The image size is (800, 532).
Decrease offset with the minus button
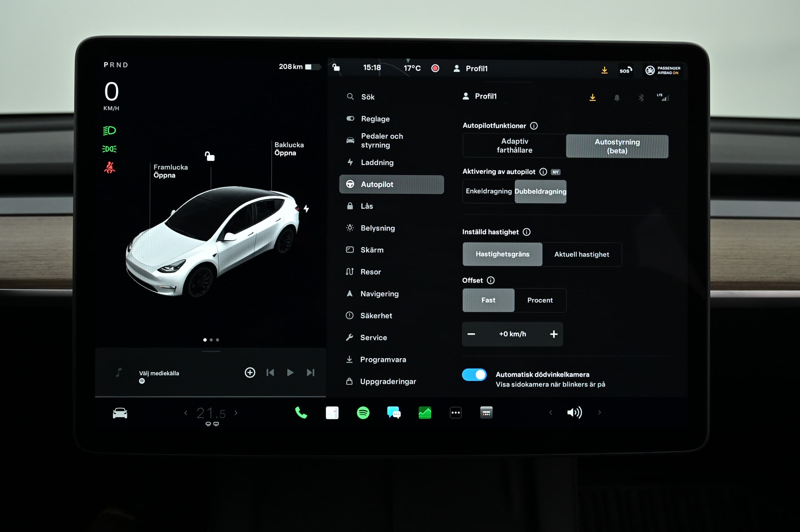(x=471, y=334)
